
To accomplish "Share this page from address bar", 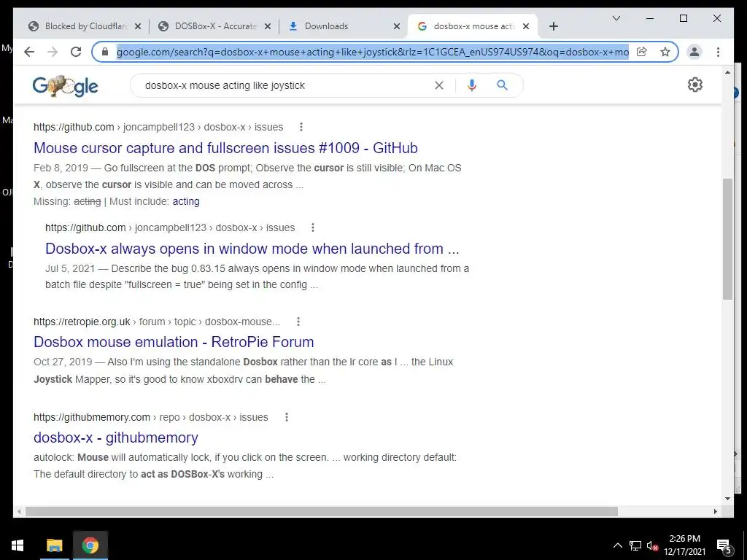I will pos(642,52).
